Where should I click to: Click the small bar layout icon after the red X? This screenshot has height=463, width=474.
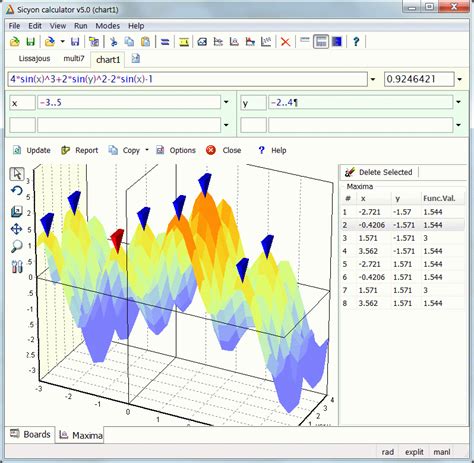click(x=305, y=40)
